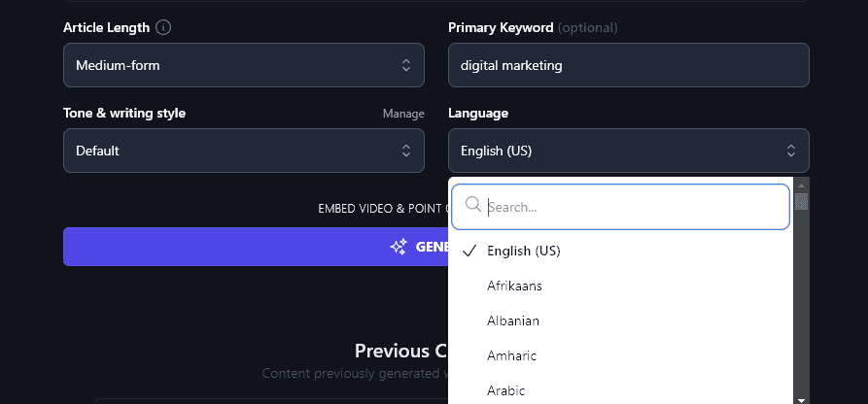Click the Manage link for tone styles
The width and height of the screenshot is (868, 404).
click(x=403, y=114)
